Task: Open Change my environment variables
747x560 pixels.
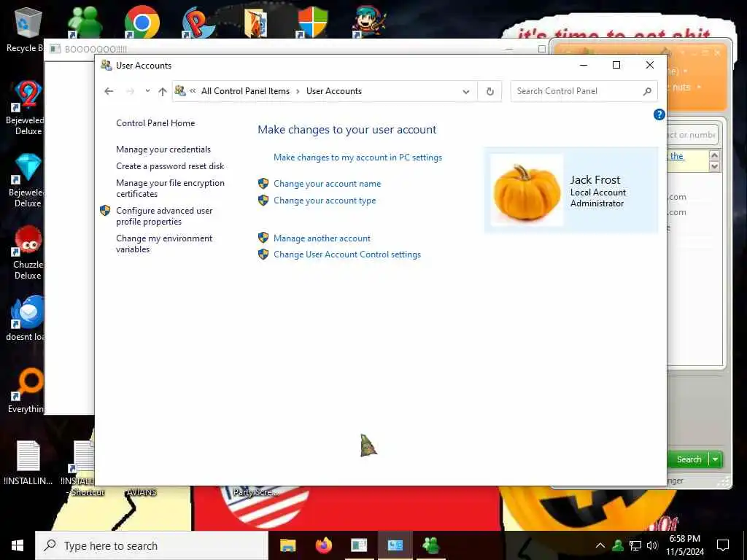Action: pos(164,244)
